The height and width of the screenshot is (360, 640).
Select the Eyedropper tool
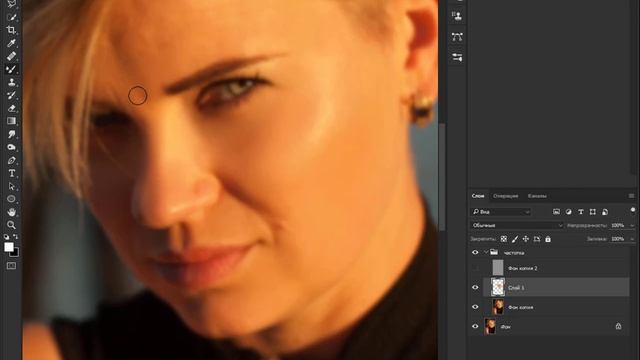[x=11, y=43]
